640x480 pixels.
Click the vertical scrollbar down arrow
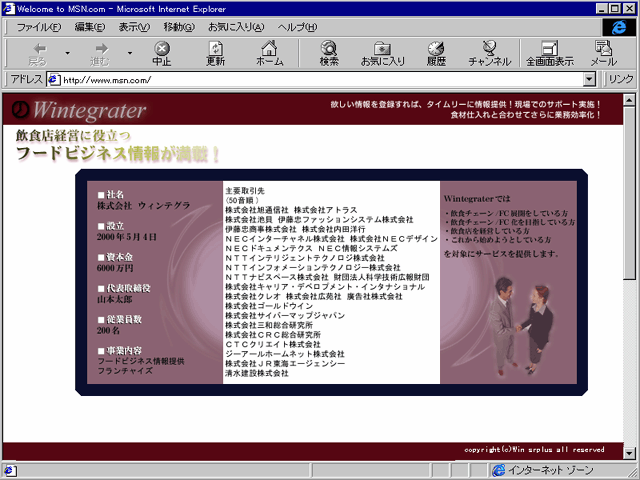click(x=629, y=452)
